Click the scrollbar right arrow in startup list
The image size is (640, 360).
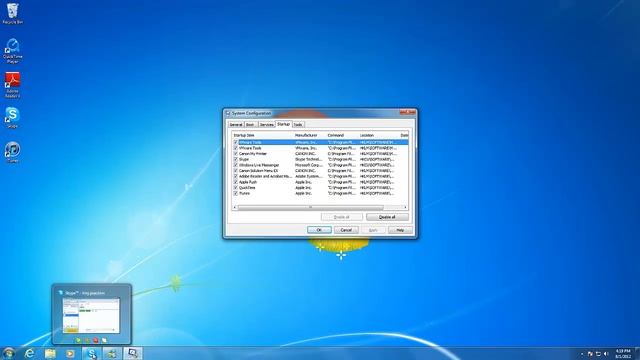405,207
